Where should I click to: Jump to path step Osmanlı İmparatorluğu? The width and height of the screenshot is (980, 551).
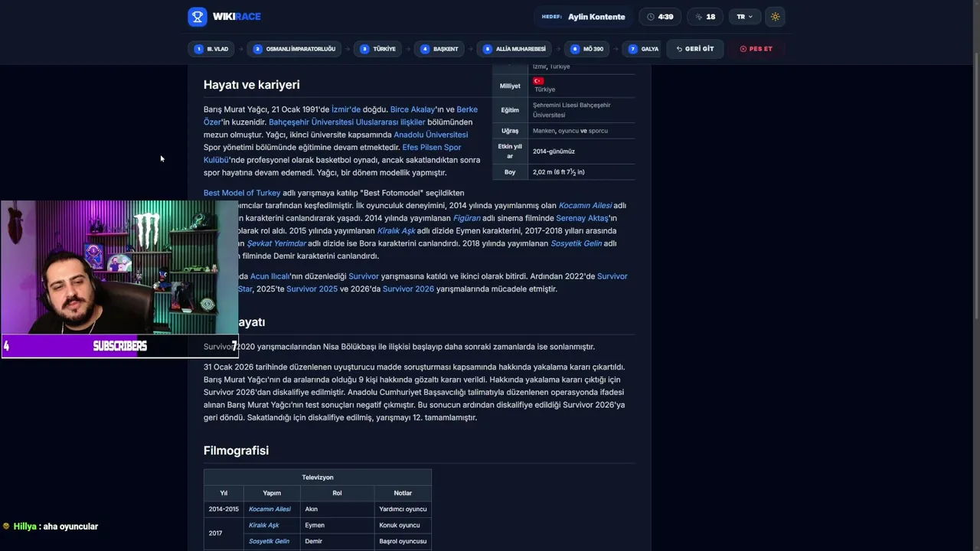tap(295, 49)
